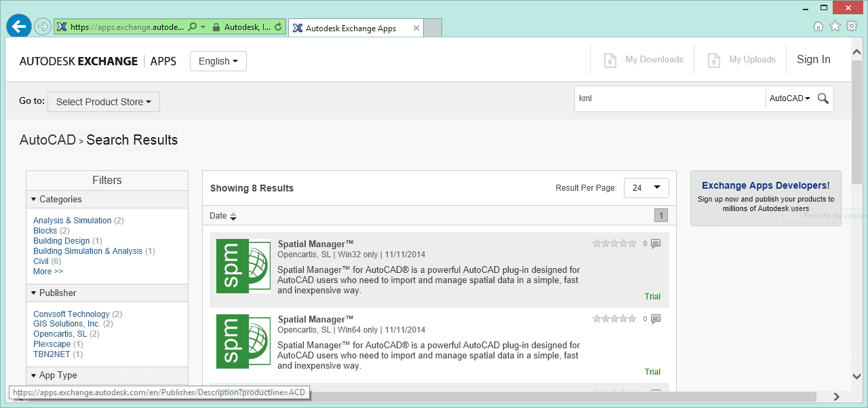Click the vertical scrollbar down arrow
This screenshot has height=408, width=868.
(x=858, y=375)
